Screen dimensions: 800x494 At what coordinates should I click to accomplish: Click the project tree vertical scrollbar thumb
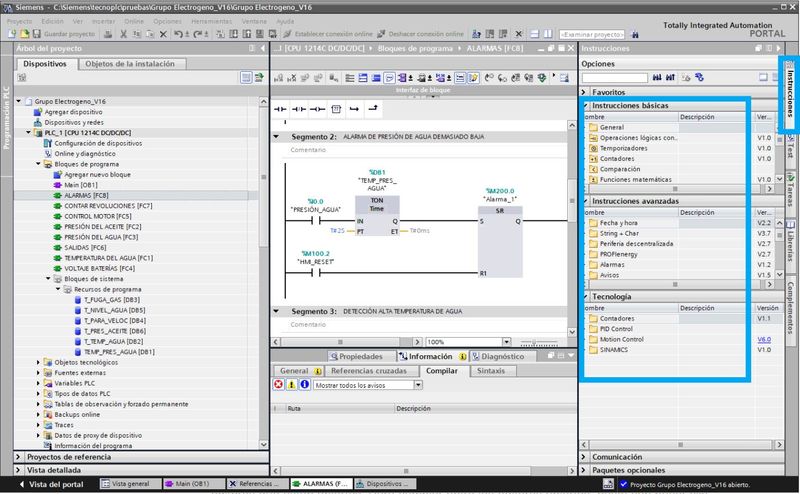tap(264, 177)
